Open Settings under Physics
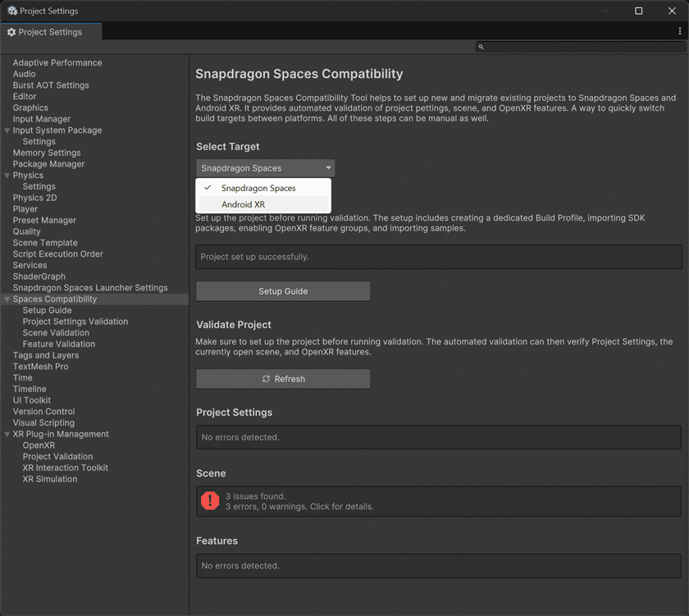 pyautogui.click(x=39, y=187)
